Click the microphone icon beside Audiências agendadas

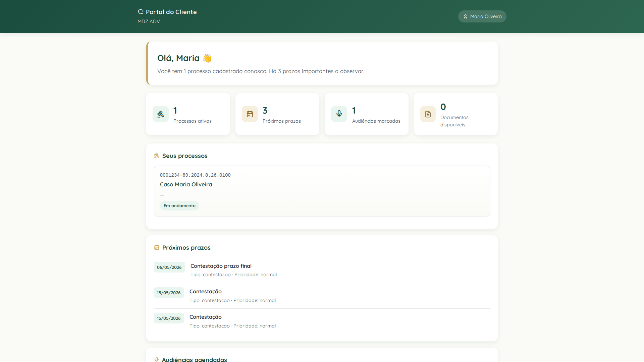[157, 359]
